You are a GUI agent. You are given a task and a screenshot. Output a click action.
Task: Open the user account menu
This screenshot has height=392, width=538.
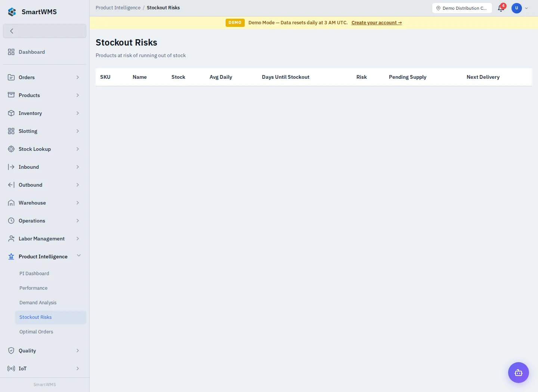tap(520, 8)
